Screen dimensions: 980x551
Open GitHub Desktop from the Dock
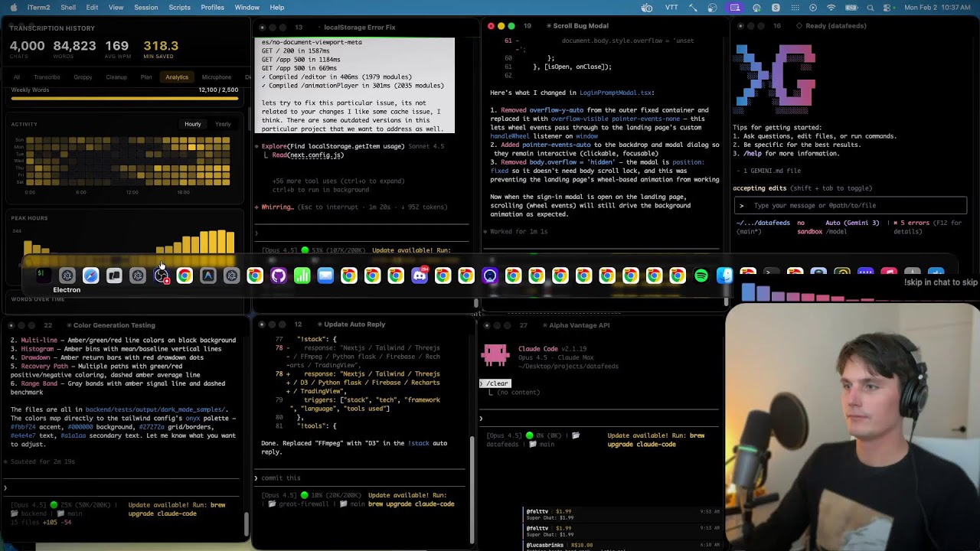pos(279,275)
